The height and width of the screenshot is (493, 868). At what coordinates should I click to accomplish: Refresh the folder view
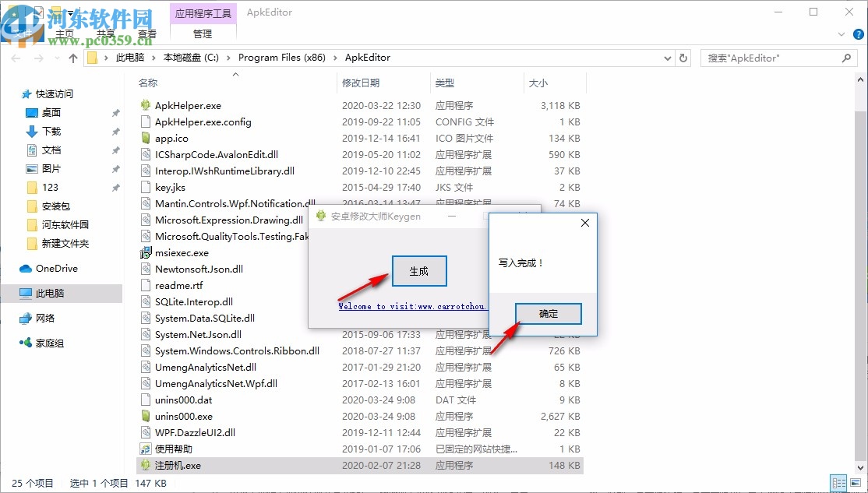(683, 58)
